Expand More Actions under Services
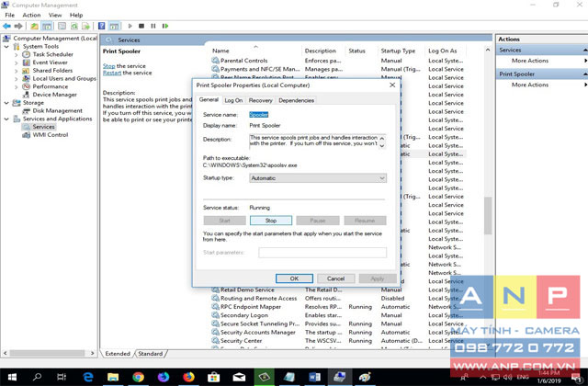 [x=530, y=61]
